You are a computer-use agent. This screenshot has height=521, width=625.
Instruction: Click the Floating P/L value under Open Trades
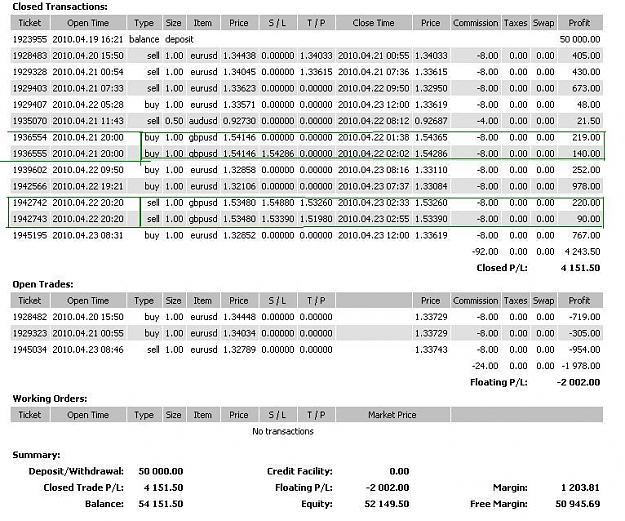click(x=578, y=382)
